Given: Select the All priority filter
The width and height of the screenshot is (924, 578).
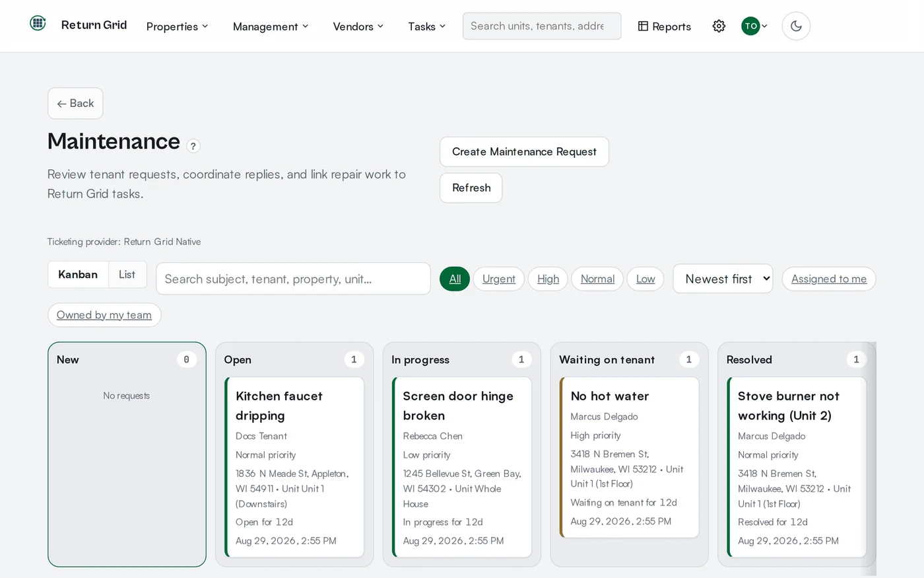Looking at the screenshot, I should (x=455, y=279).
